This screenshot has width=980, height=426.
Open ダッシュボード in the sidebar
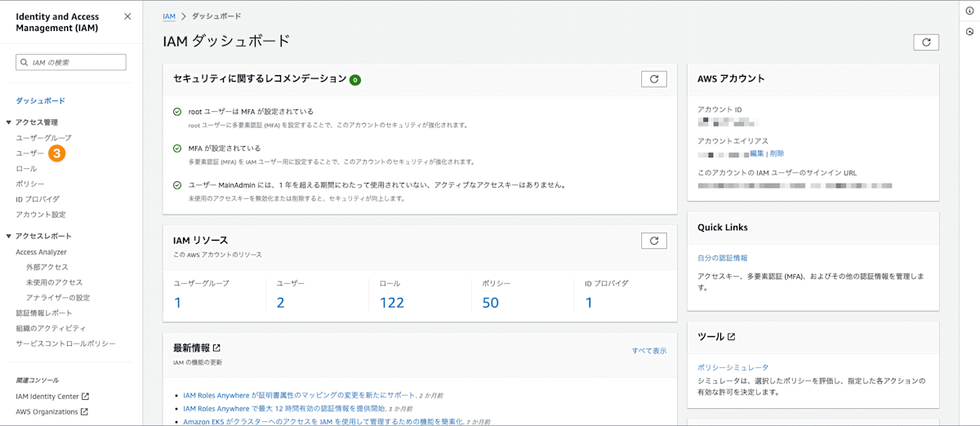click(x=40, y=101)
